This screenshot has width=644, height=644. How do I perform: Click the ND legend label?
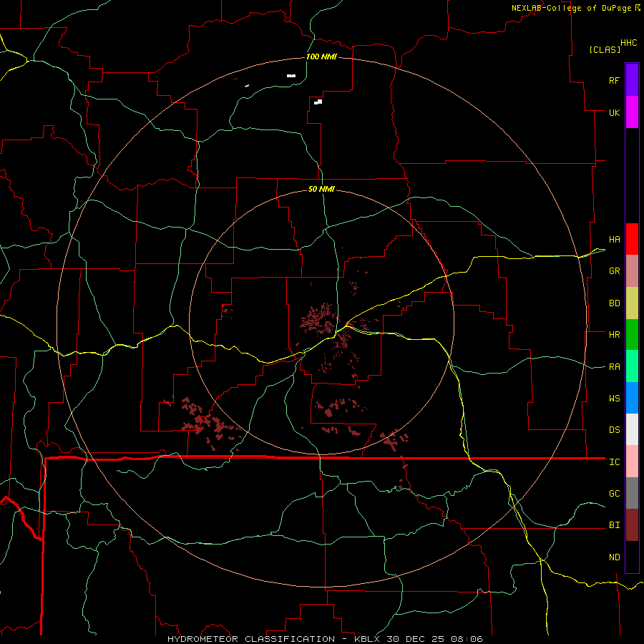click(614, 557)
